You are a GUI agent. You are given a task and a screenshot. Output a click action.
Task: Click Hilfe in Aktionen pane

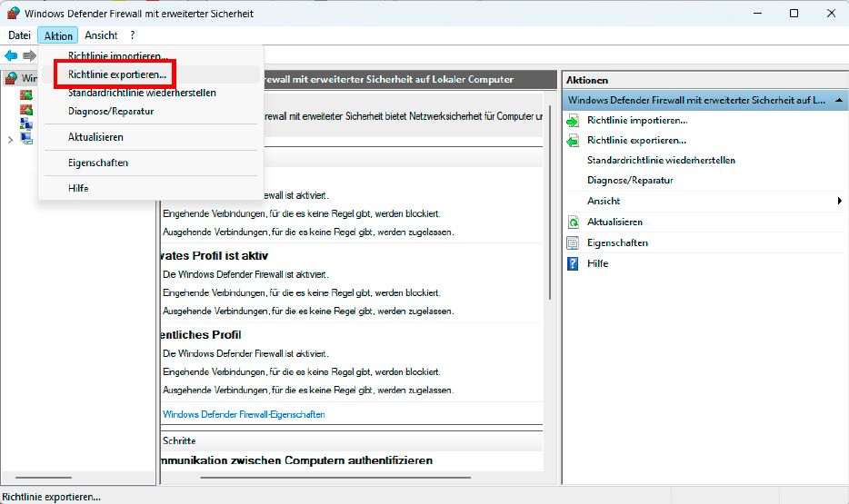point(598,264)
